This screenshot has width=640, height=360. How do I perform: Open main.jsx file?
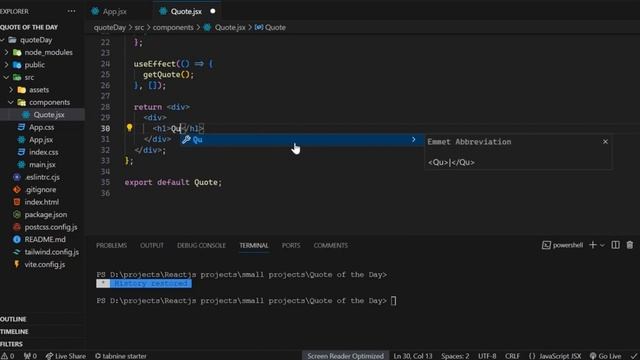click(x=42, y=164)
